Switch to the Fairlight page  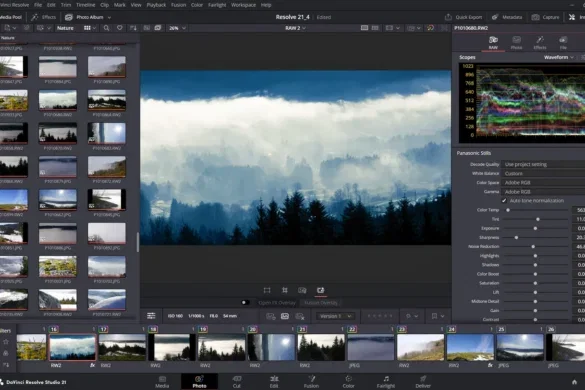pyautogui.click(x=386, y=382)
